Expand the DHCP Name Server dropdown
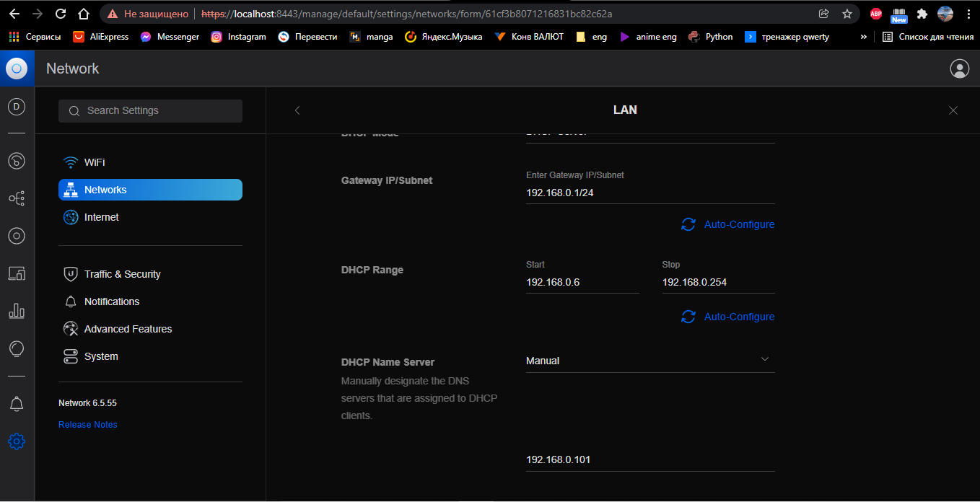 click(649, 360)
